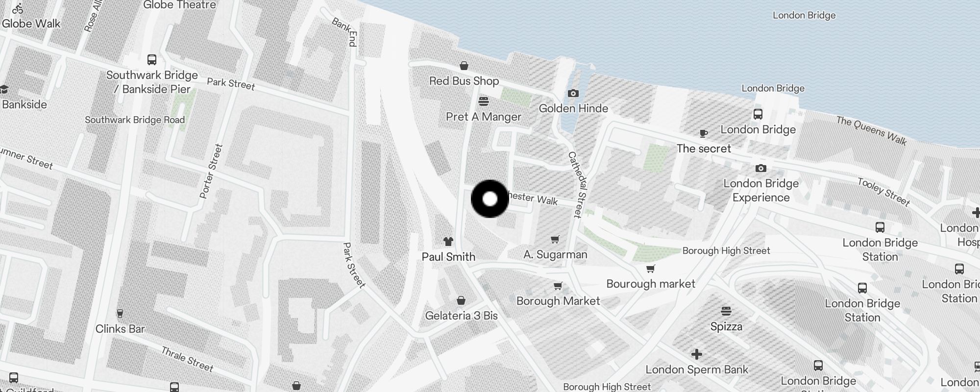Viewport: 980px width, 392px height.
Task: Click the Golden Hinde place label
Action: coord(573,108)
